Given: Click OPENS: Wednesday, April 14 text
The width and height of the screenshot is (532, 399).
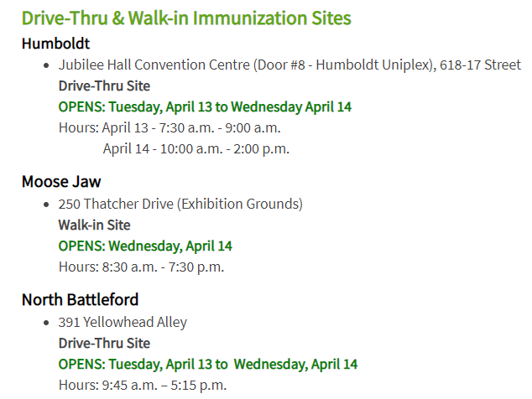Looking at the screenshot, I should (145, 246).
